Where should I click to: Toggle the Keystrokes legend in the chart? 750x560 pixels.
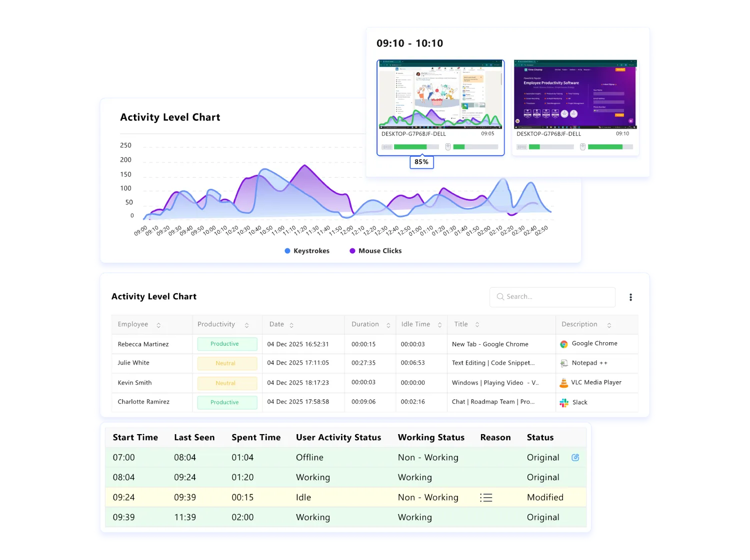307,250
